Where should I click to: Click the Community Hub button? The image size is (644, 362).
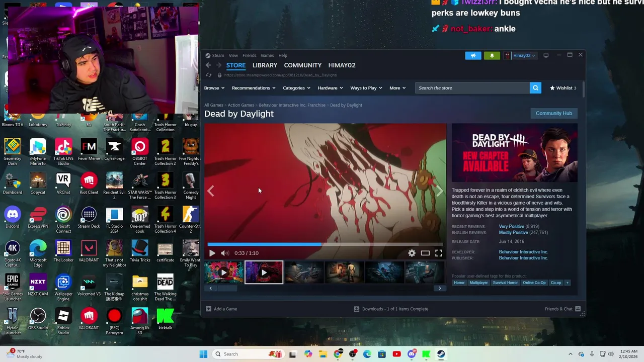(x=554, y=113)
